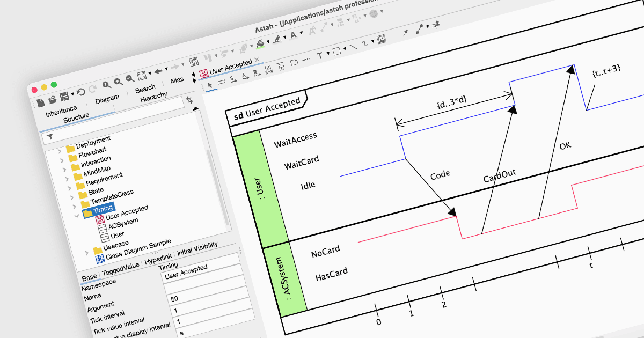644x338 pixels.
Task: Pick the line color pen tool
Action: click(277, 39)
